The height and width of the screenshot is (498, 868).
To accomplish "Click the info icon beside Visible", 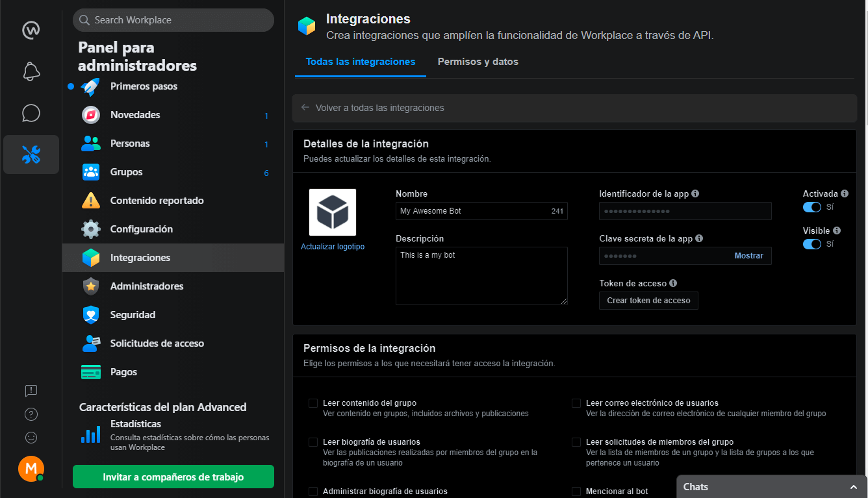I will (837, 230).
